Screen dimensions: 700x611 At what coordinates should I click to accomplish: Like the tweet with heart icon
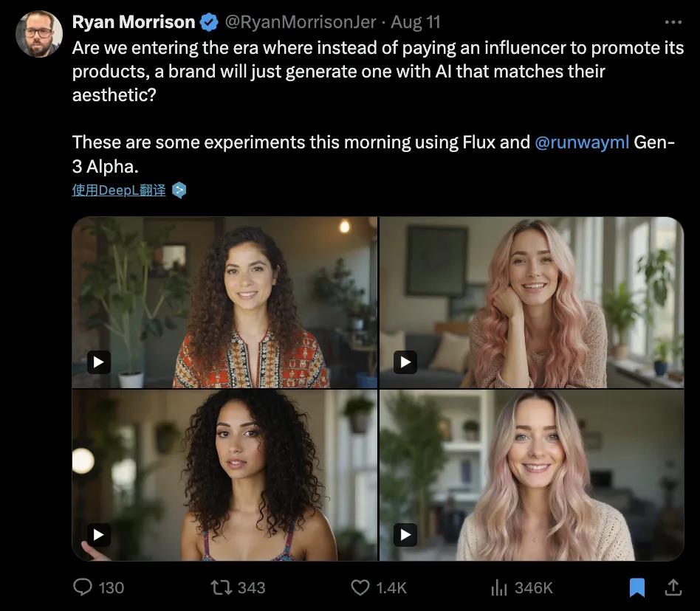point(360,587)
